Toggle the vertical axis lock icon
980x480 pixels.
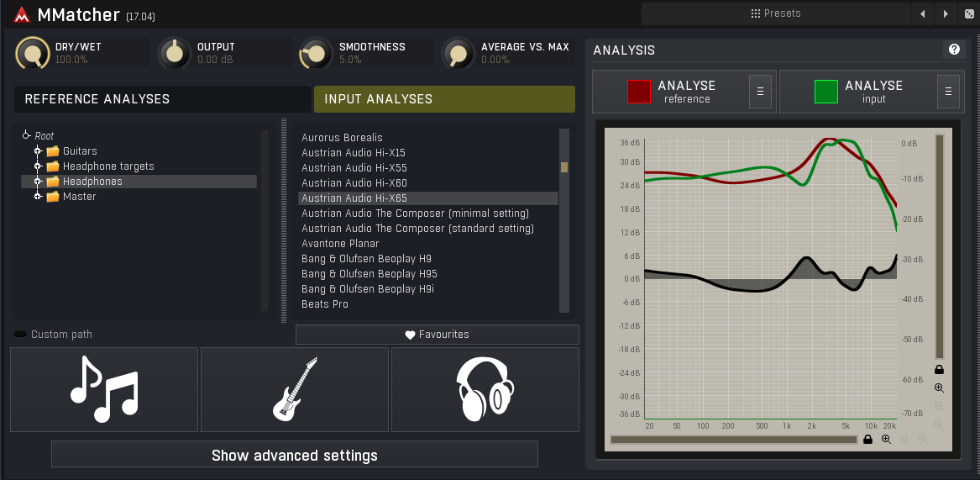coord(939,369)
